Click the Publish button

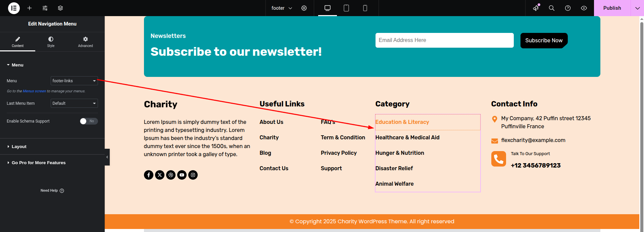(x=612, y=8)
